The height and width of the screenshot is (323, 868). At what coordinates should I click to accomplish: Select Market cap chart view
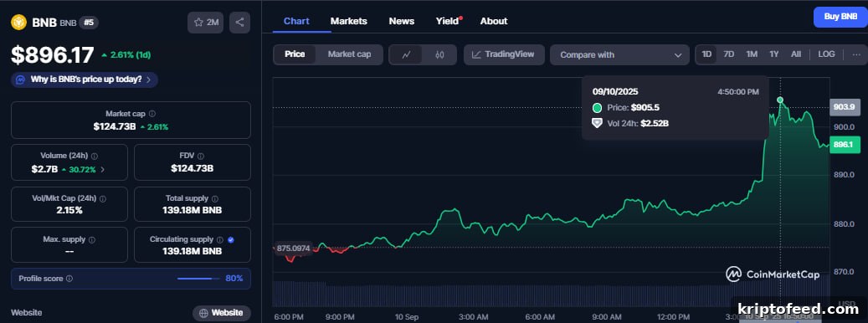(349, 54)
